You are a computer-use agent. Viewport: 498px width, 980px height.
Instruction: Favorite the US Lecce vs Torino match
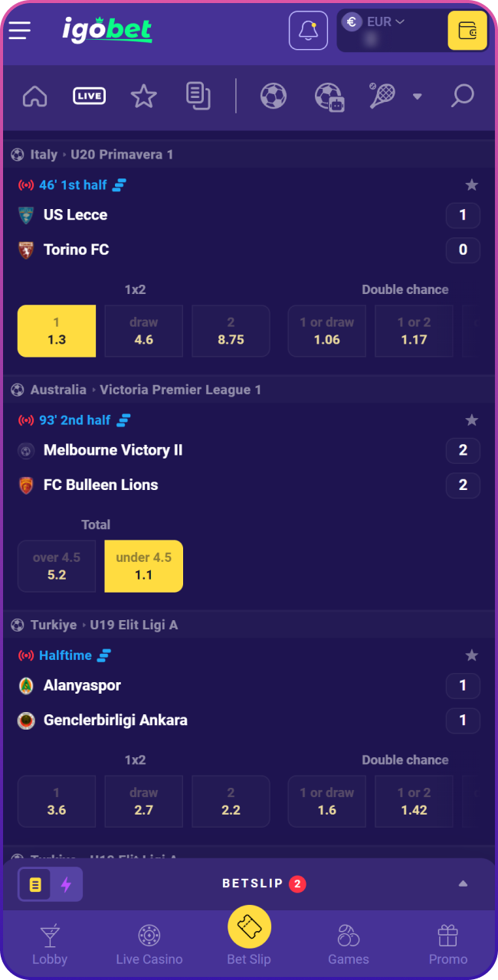[x=472, y=185]
